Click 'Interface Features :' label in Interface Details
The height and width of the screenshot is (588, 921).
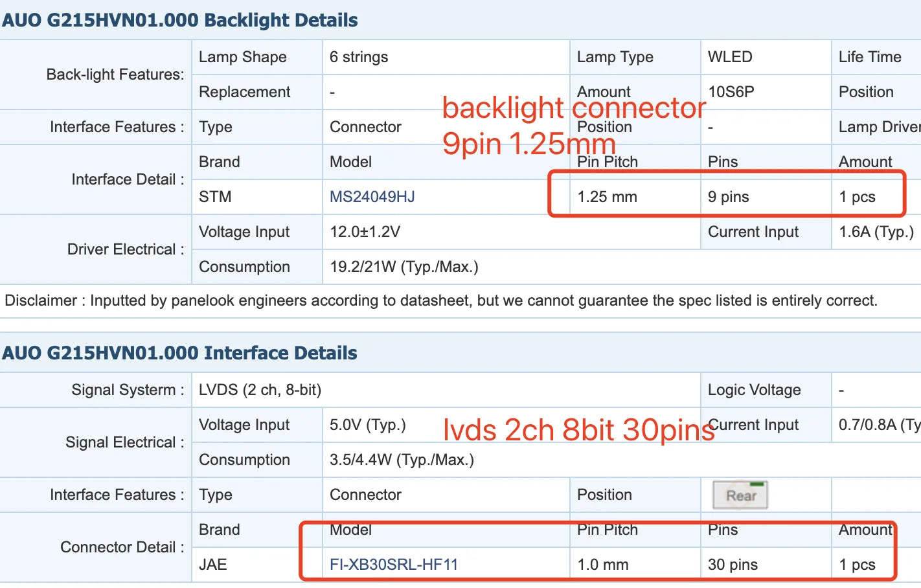(117, 495)
